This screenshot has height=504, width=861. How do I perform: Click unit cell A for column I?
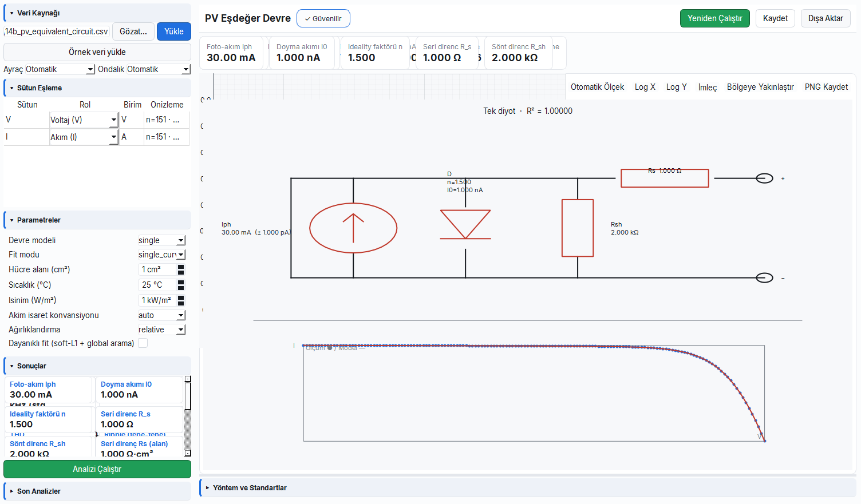(x=131, y=137)
